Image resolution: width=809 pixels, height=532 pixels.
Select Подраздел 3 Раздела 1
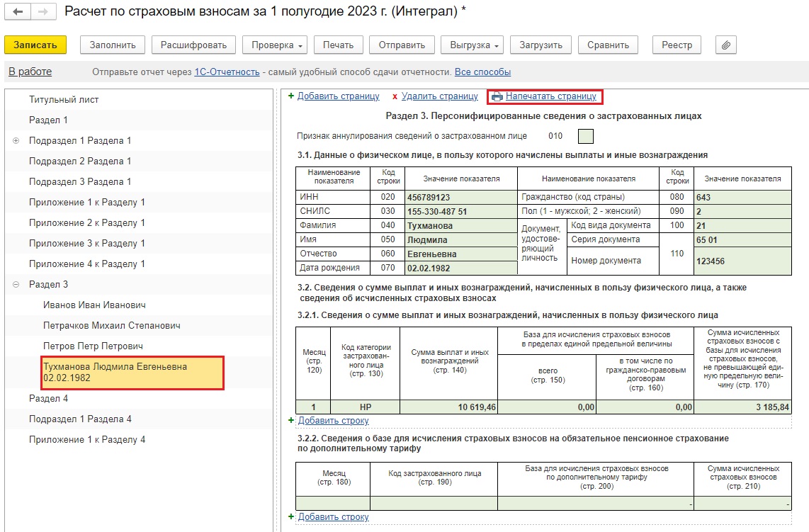(x=80, y=181)
